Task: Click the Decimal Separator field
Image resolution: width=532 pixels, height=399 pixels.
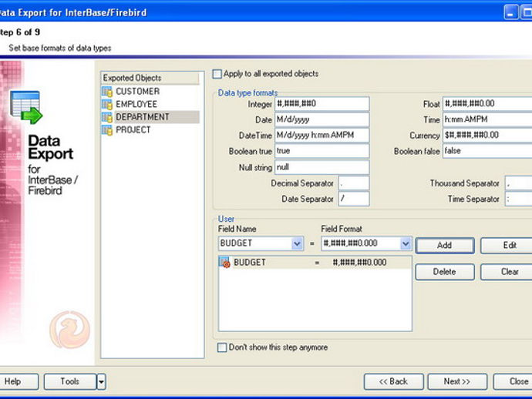Action: coord(354,183)
